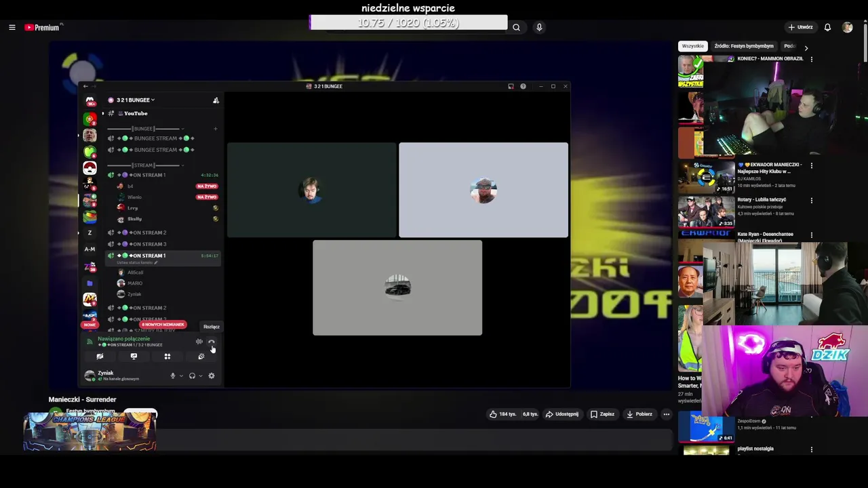Open headphone output options chevron
Screen dimensions: 868x488
(x=201, y=375)
